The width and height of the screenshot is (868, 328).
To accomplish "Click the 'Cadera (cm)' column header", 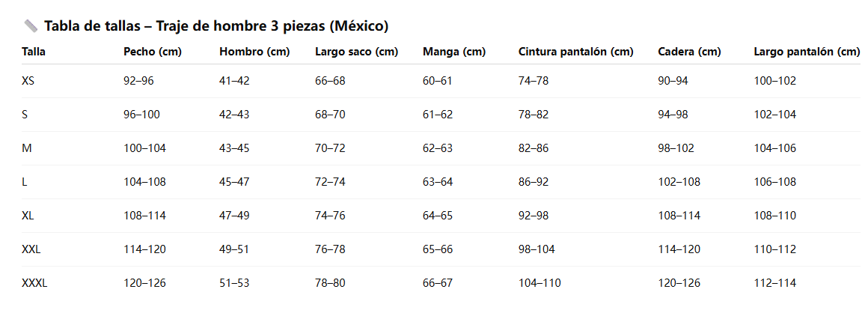I will pyautogui.click(x=689, y=52).
